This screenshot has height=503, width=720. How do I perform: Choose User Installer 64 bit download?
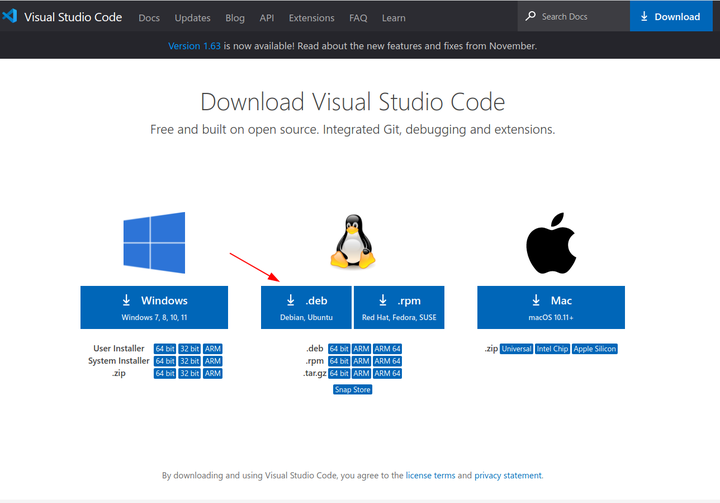[x=165, y=349]
